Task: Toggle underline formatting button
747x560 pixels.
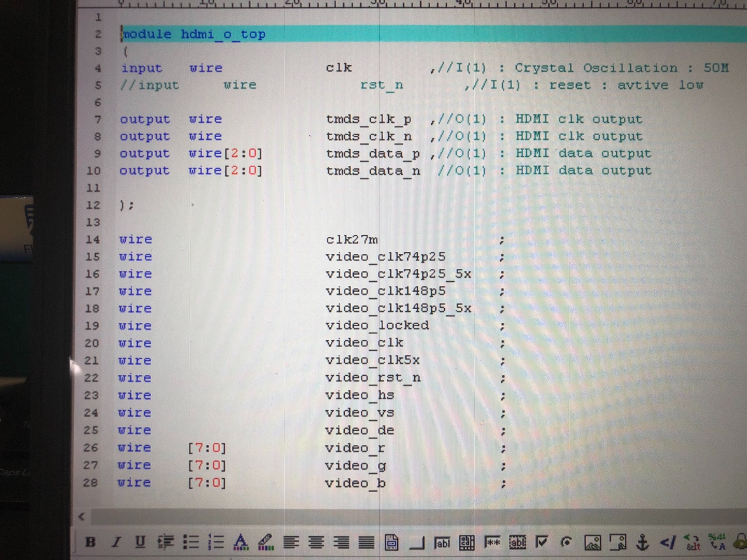Action: coord(140,542)
